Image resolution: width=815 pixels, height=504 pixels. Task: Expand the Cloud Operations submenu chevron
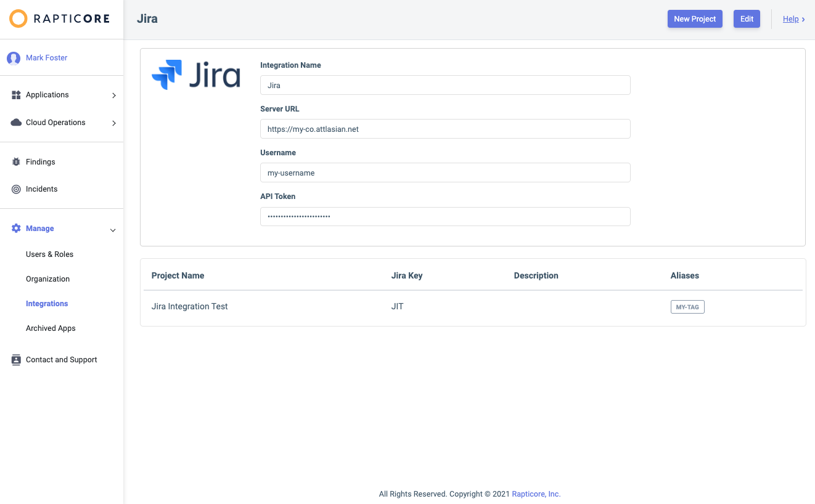click(114, 123)
